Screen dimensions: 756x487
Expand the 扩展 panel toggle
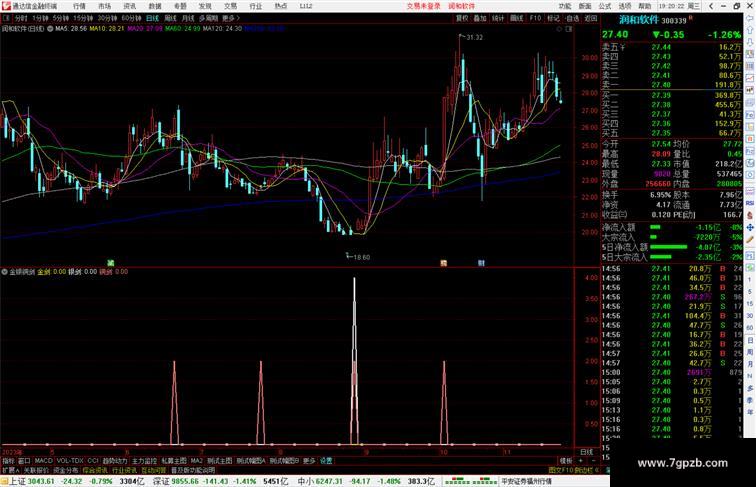tap(10, 470)
